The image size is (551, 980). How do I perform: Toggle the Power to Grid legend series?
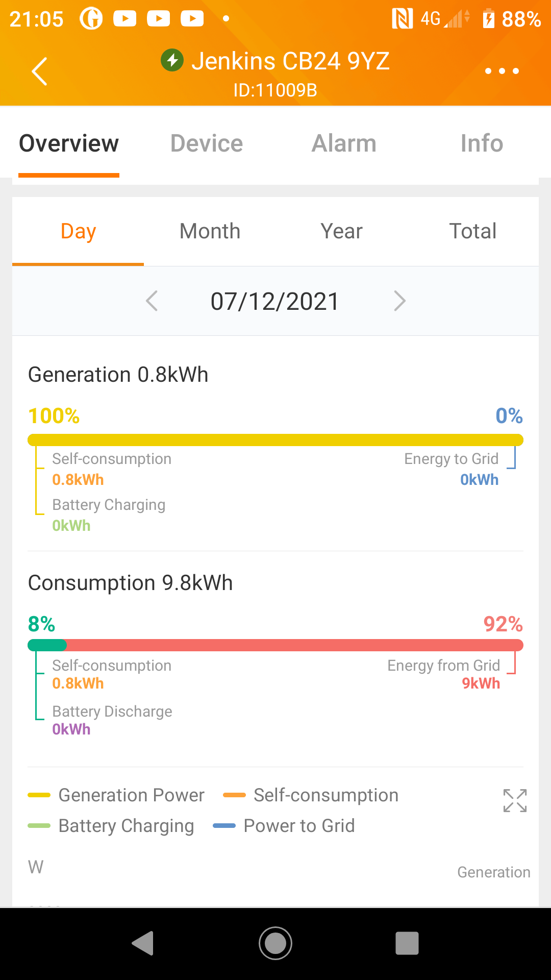pos(284,826)
